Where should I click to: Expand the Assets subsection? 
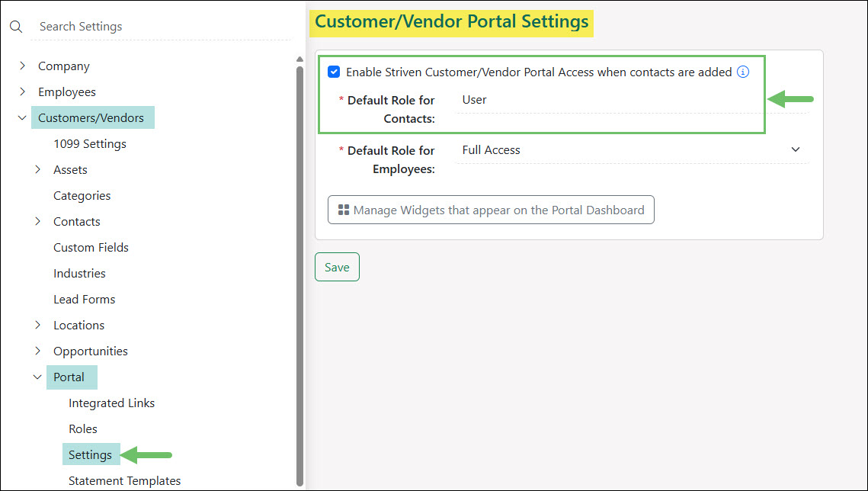pyautogui.click(x=38, y=170)
